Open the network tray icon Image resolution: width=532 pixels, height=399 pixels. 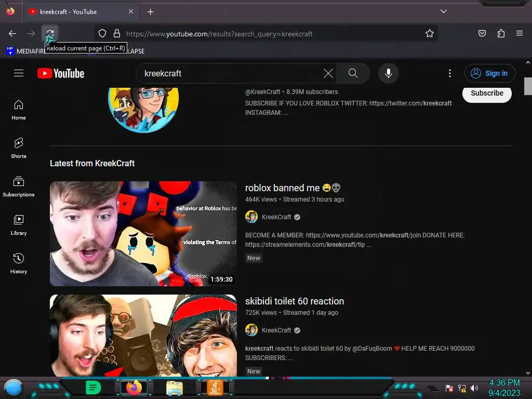[462, 388]
